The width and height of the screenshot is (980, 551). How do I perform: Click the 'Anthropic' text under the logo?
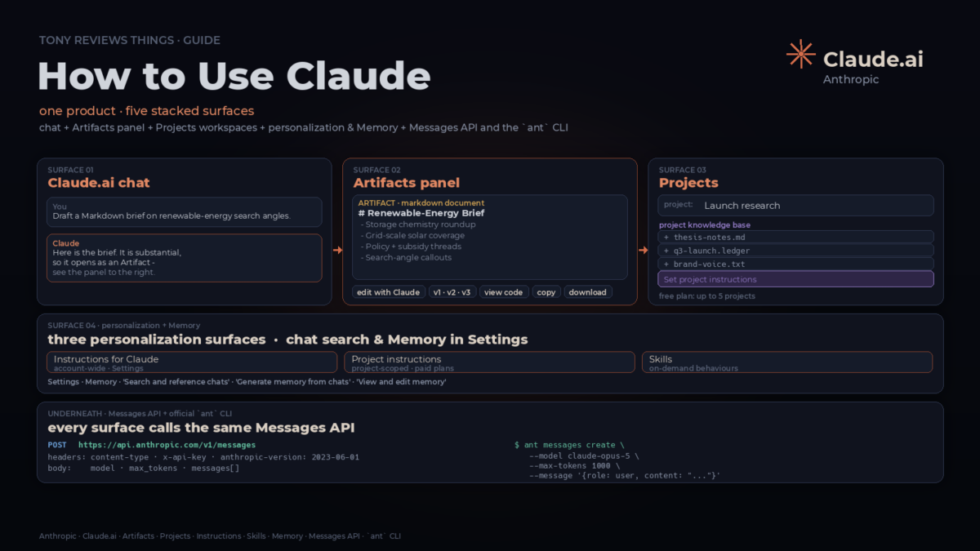[x=851, y=79]
